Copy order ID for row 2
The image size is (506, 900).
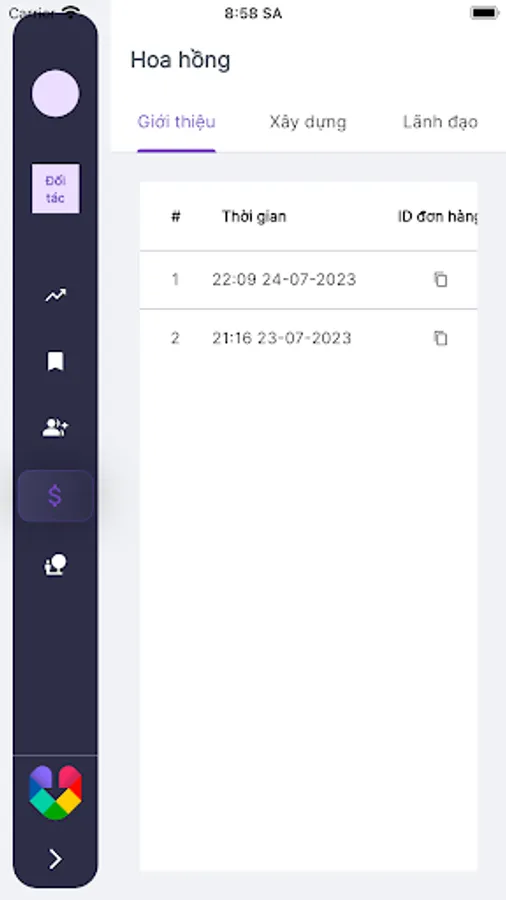point(440,338)
